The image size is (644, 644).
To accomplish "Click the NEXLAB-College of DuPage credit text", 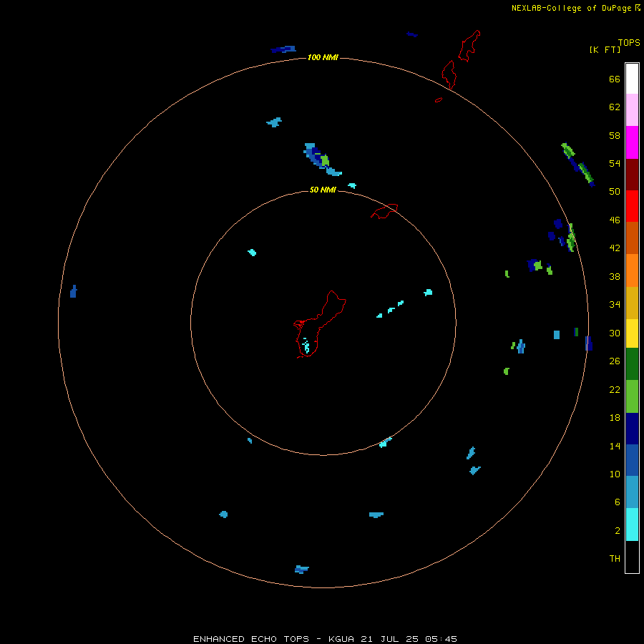I will tap(575, 8).
